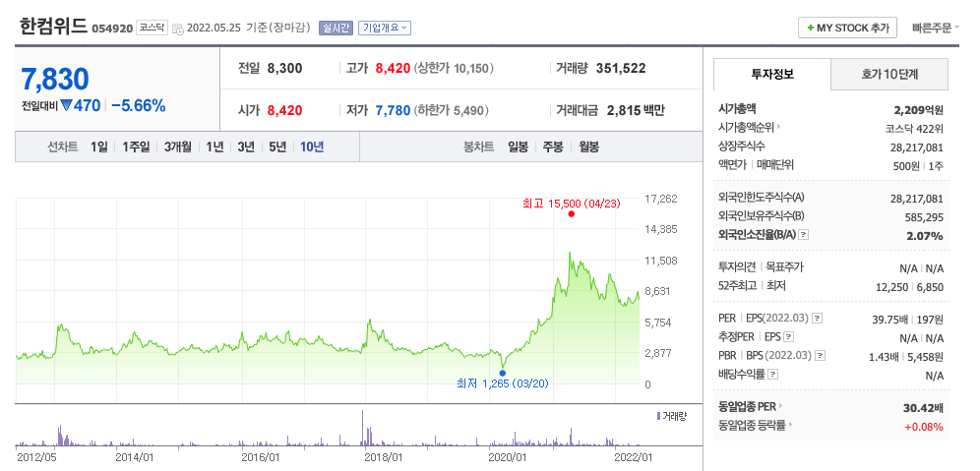Select the 1주일 line chart period
The width and height of the screenshot is (980, 471).
(136, 147)
